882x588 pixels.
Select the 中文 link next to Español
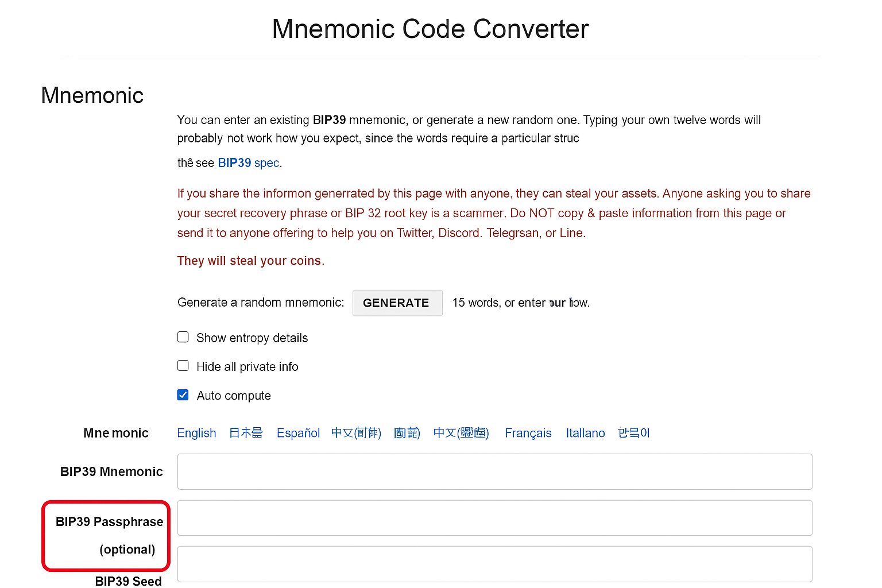click(356, 433)
